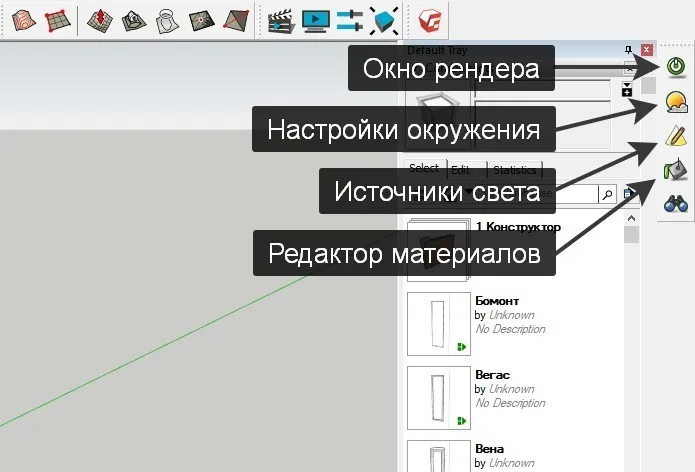Switch to the Select tab in Components
The width and height of the screenshot is (695, 472).
pyautogui.click(x=424, y=169)
